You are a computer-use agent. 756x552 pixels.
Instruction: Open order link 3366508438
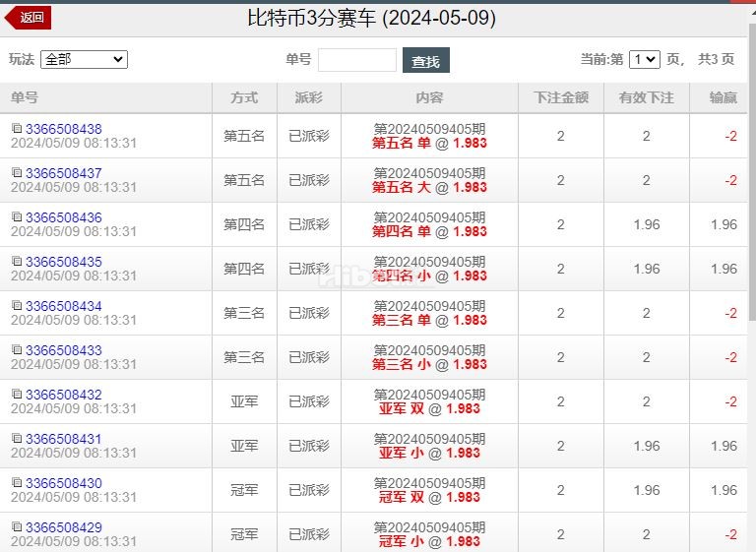point(64,129)
